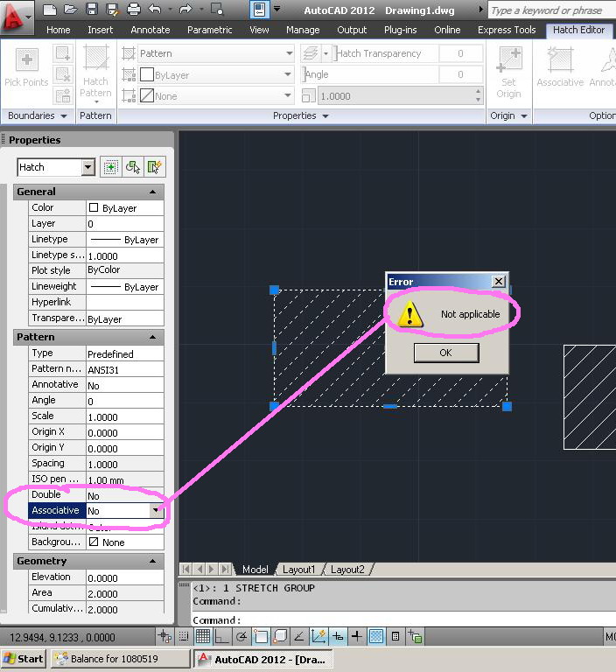Adjust the hatch scale spinner arrows
Image resolution: width=616 pixels, height=672 pixels.
pyautogui.click(x=478, y=95)
